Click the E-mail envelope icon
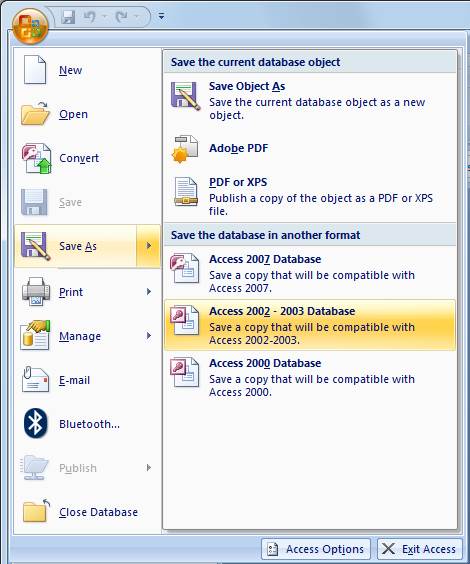This screenshot has height=564, width=470. [35, 380]
